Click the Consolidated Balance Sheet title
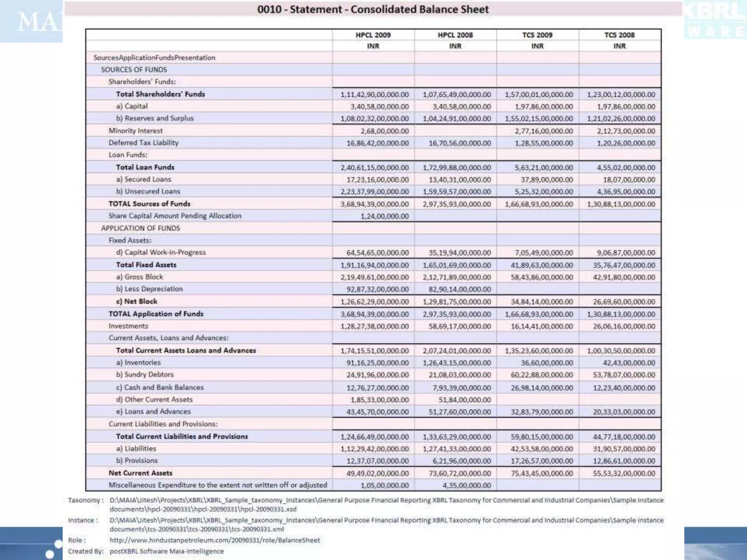 tap(373, 9)
